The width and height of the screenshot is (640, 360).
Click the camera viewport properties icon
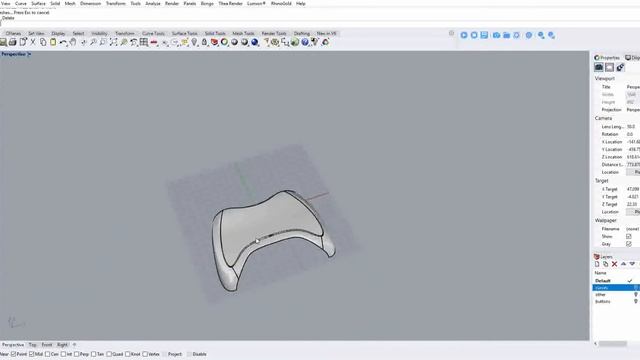[599, 67]
